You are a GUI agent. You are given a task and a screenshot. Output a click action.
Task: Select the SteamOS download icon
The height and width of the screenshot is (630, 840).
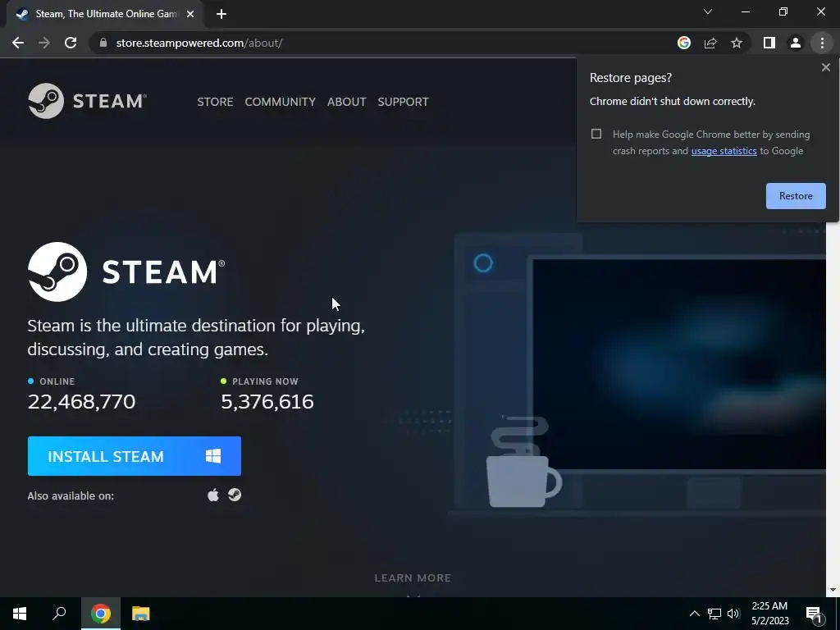coord(235,495)
